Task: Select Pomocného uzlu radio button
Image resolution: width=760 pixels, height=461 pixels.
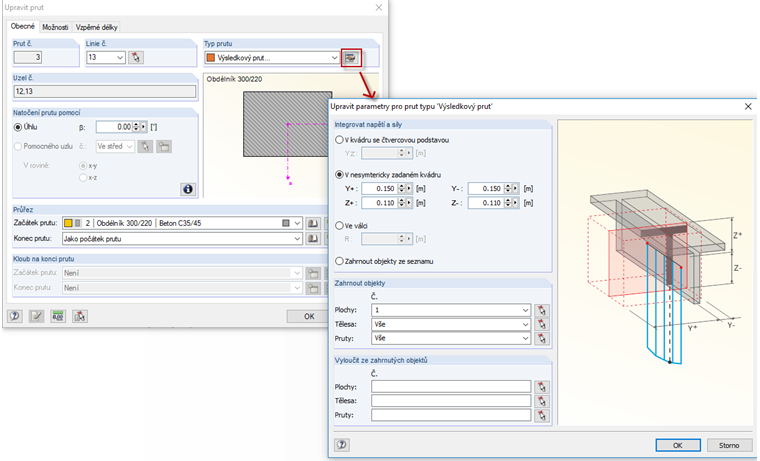Action: (18, 146)
